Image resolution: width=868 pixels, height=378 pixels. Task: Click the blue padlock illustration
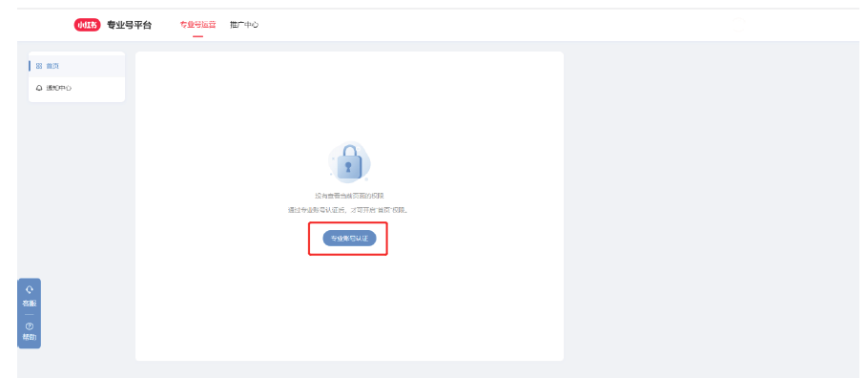click(349, 162)
